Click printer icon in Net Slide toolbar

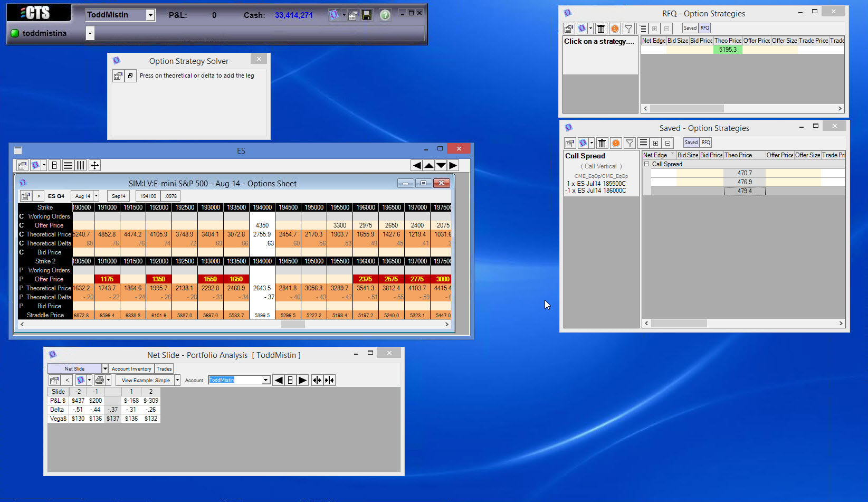coord(99,380)
